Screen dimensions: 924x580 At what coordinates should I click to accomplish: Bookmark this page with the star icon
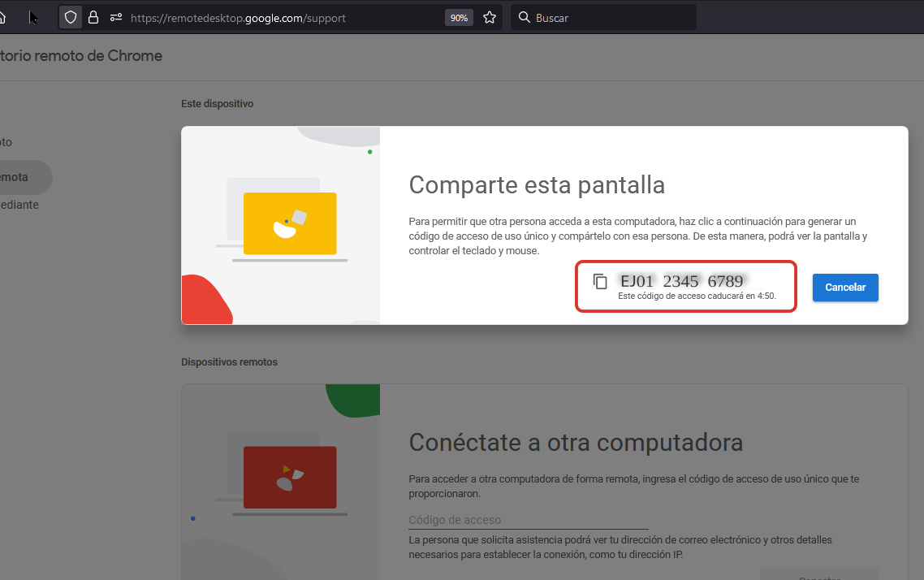pyautogui.click(x=490, y=17)
